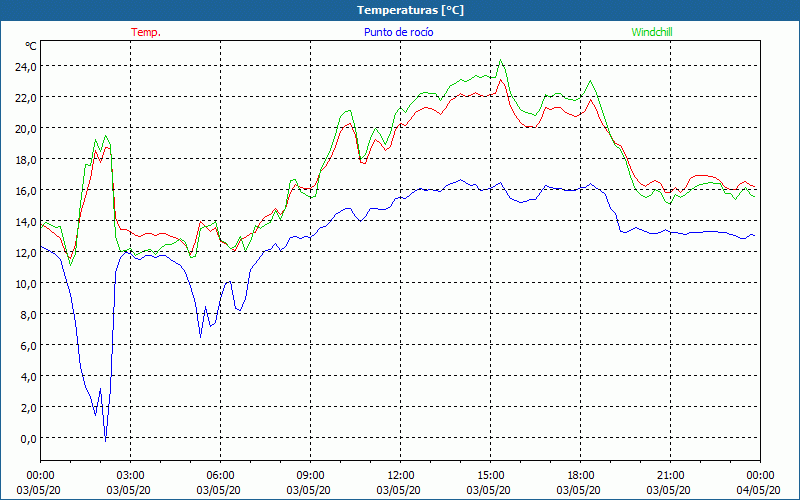This screenshot has height=500, width=800.
Task: Click the 0,0 y-axis value
Action: coord(28,438)
